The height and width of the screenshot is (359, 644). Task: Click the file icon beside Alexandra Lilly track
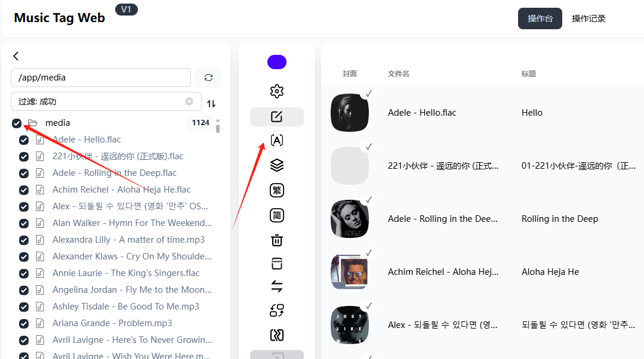40,240
